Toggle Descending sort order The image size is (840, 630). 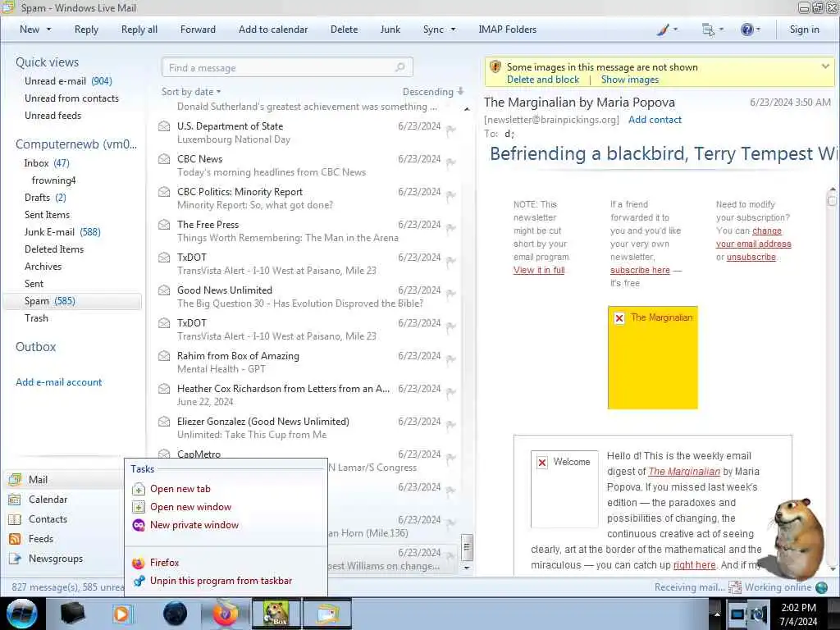point(433,92)
